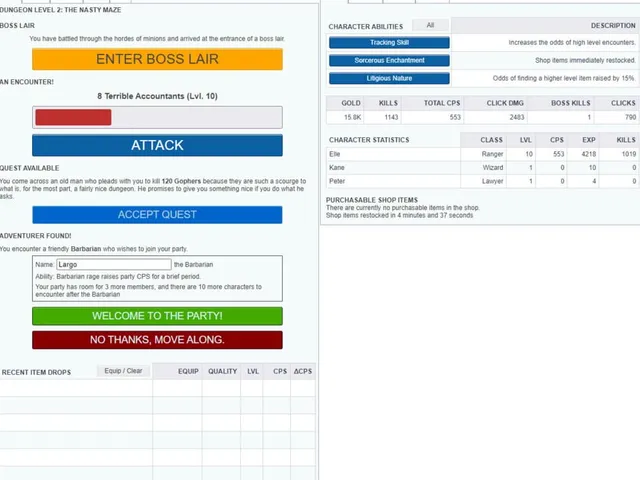Accept the Gophers quest
The image size is (640, 480).
(157, 215)
